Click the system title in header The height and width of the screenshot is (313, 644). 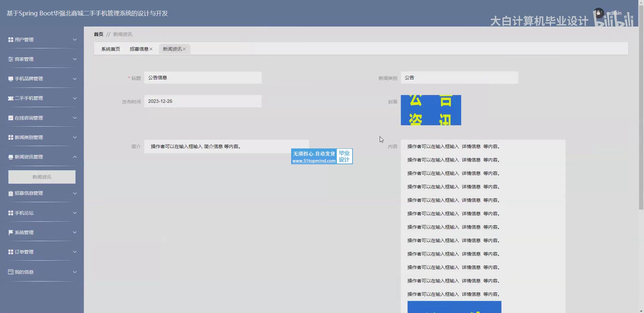[x=87, y=13]
